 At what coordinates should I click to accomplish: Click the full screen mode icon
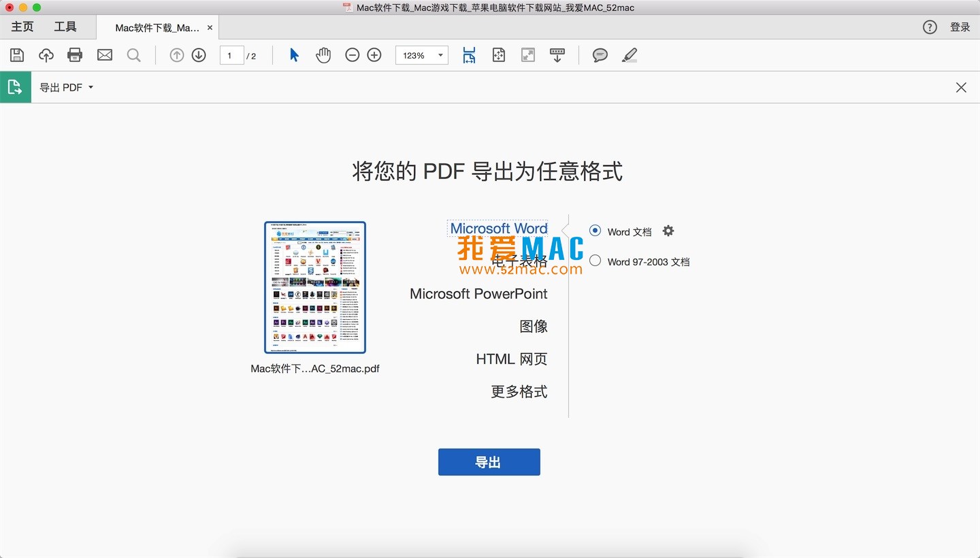528,55
